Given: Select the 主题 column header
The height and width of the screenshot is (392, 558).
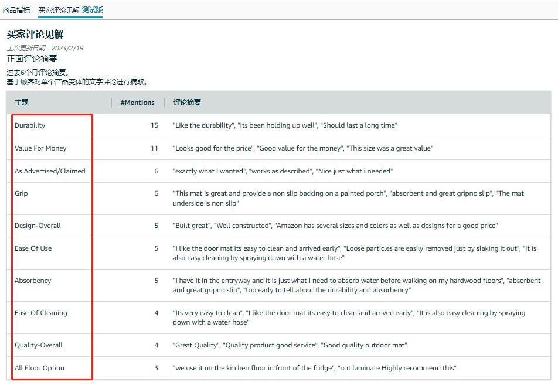Looking at the screenshot, I should coord(21,103).
